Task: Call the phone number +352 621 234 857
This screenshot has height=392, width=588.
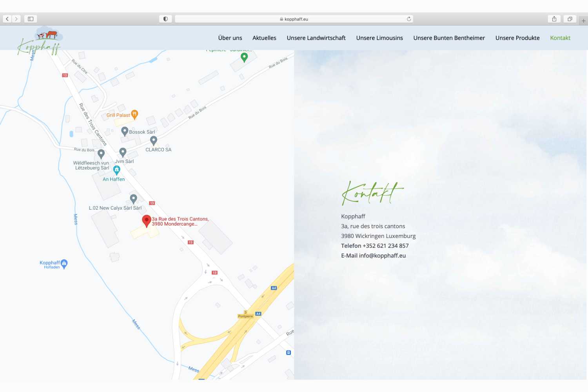Action: 385,245
